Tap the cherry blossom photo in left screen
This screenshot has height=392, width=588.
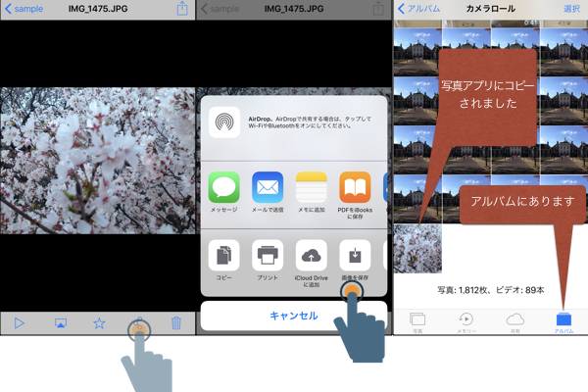(x=97, y=161)
